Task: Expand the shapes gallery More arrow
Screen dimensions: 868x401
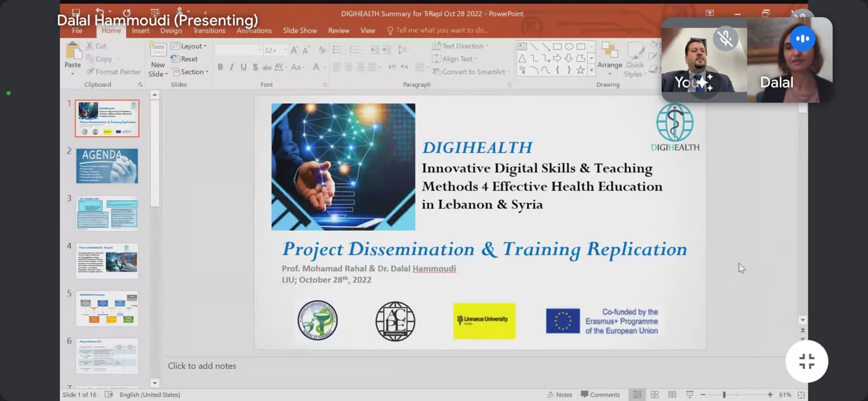Action: tap(591, 70)
